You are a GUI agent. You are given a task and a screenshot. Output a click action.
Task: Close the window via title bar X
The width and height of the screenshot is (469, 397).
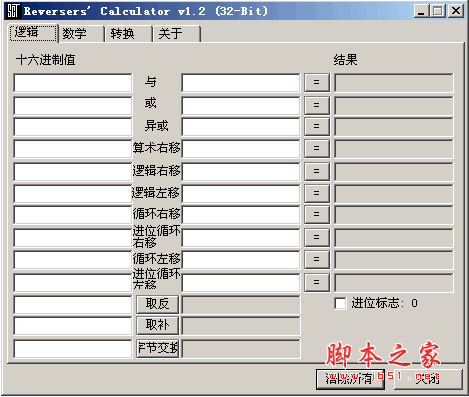456,11
